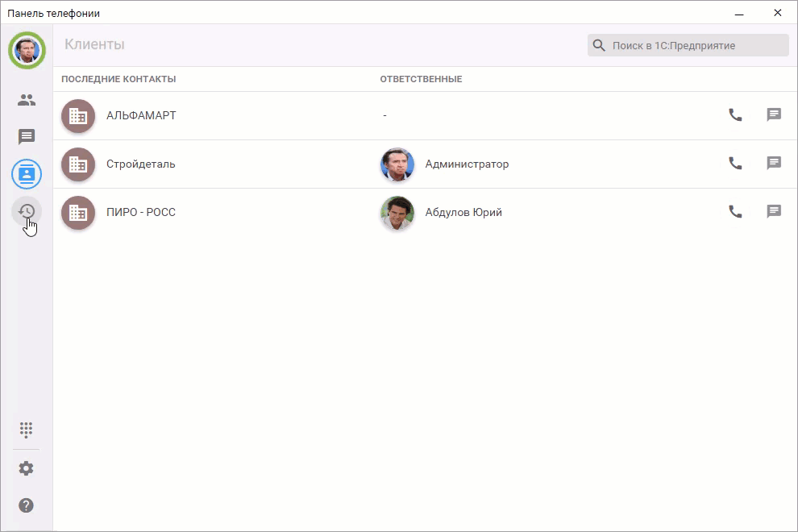Open the Стройдеталь client entry
Viewport: 798px width, 532px height.
click(x=140, y=164)
